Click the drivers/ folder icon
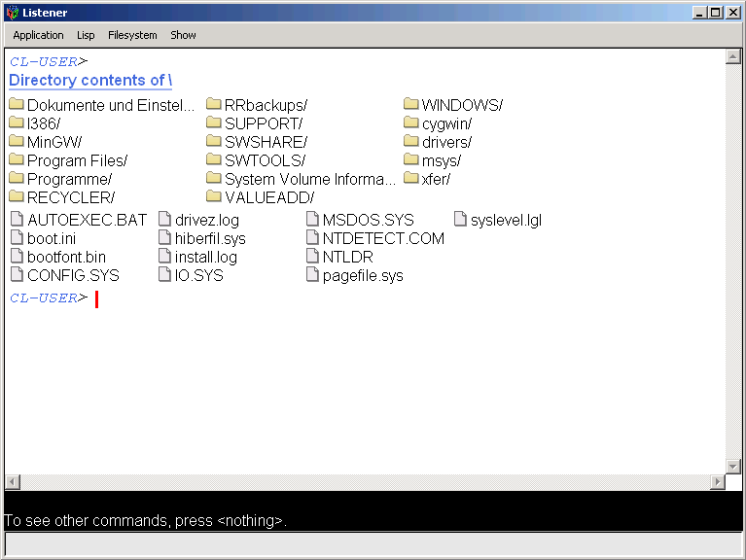The width and height of the screenshot is (746, 560). 411,141
